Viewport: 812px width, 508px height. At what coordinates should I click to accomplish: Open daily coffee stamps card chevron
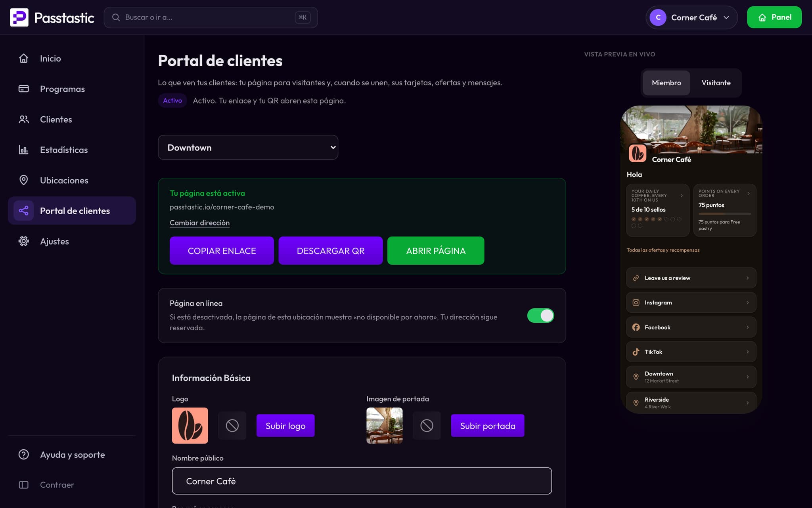682,196
